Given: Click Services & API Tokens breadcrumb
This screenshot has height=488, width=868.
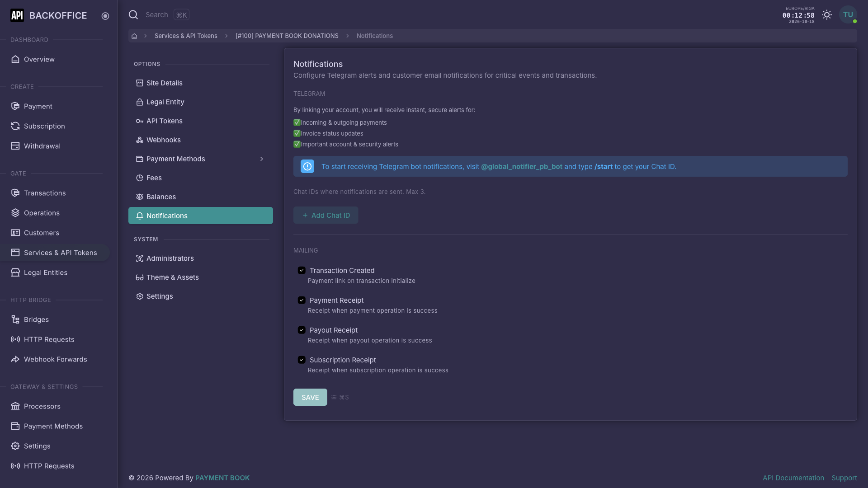Looking at the screenshot, I should [186, 36].
